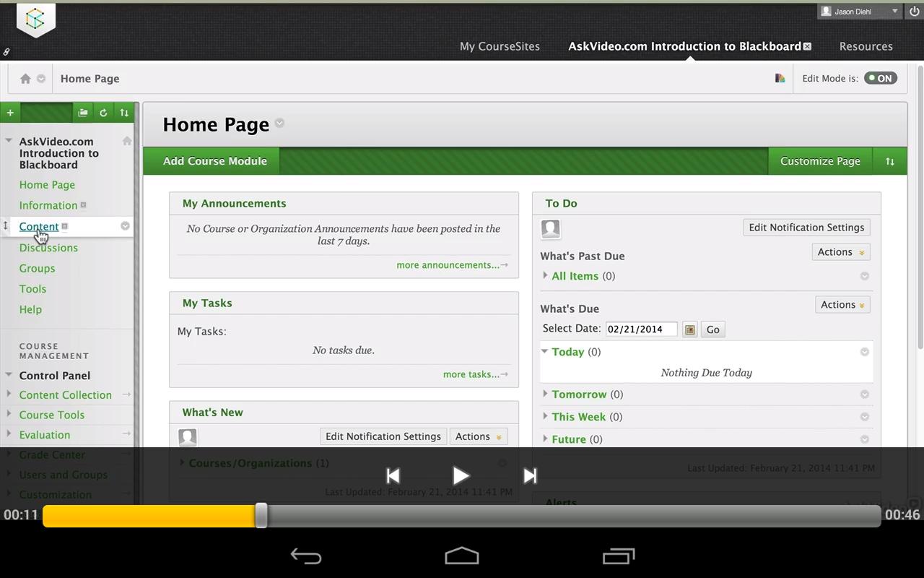Image resolution: width=924 pixels, height=578 pixels.
Task: Open Tomorrow row options chevron
Action: (x=864, y=394)
